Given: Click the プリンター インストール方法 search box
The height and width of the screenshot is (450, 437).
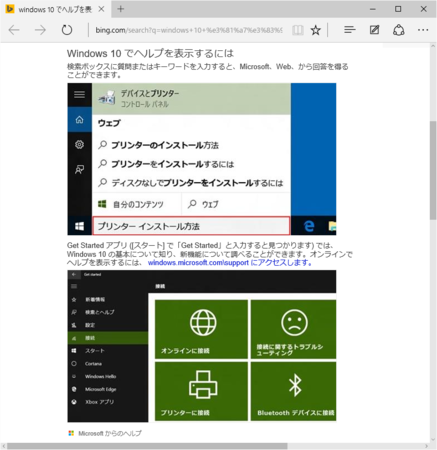Looking at the screenshot, I should pos(191,226).
